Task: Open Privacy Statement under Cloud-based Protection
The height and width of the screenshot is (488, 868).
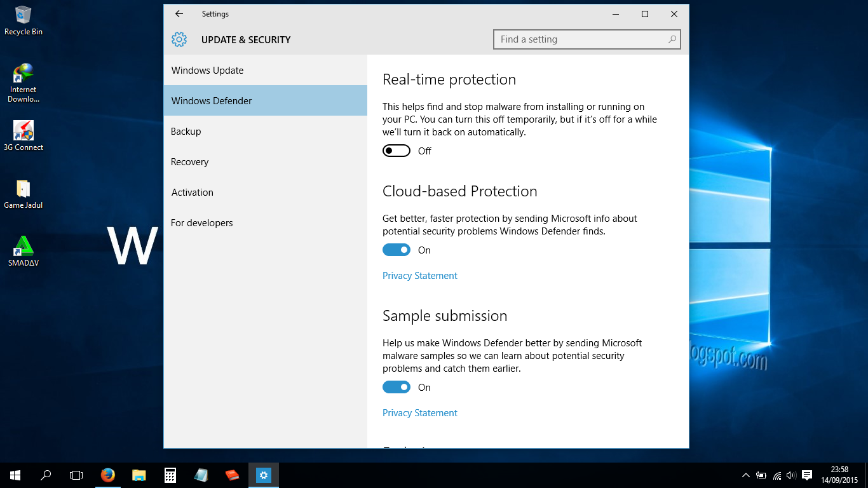Action: coord(420,276)
